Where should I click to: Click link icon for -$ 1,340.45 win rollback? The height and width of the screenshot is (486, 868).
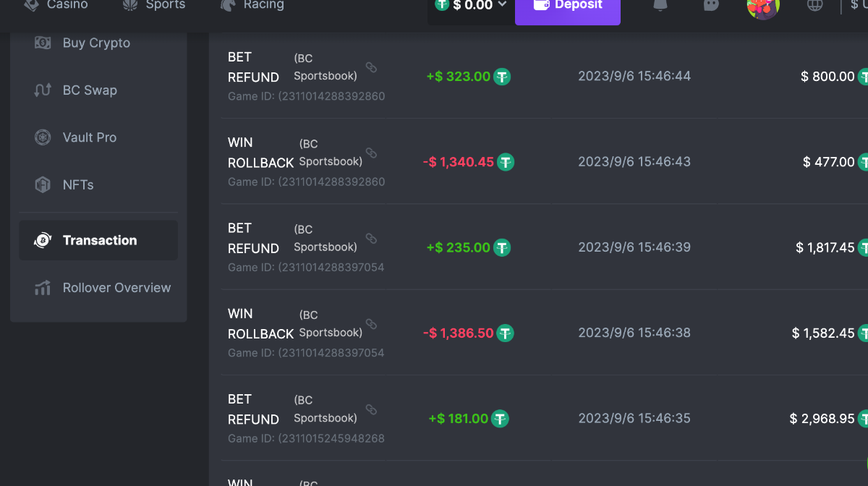point(371,153)
